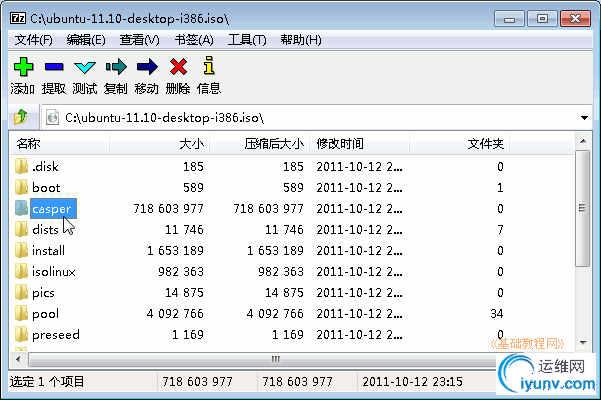The width and height of the screenshot is (601, 400).
Task: Click the Info (信息) yellow i icon
Action: pyautogui.click(x=209, y=65)
